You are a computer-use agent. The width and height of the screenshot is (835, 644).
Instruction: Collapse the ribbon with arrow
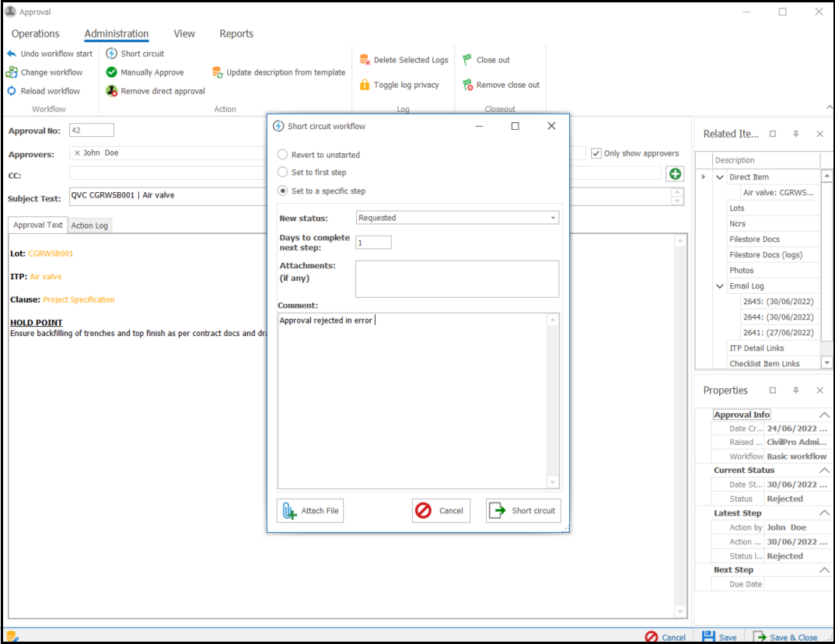tap(829, 107)
